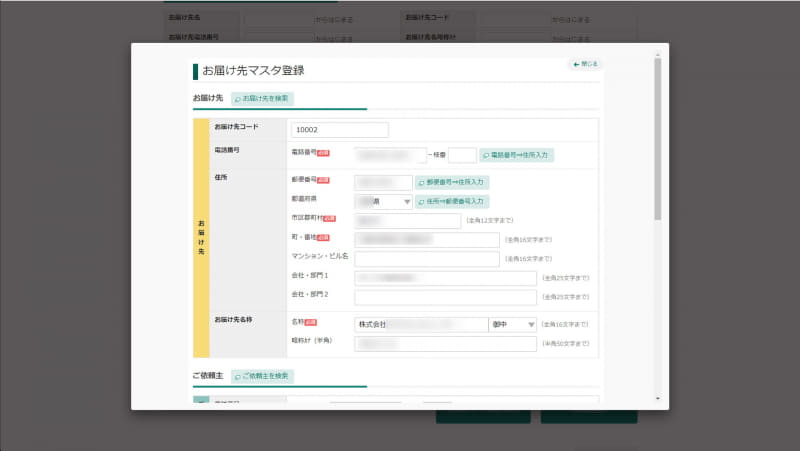Click the dialog's vertical scrollbar thumb

(x=658, y=139)
